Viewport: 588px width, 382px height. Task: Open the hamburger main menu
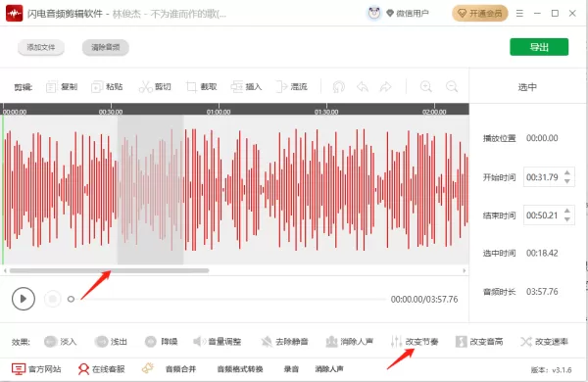(x=519, y=14)
